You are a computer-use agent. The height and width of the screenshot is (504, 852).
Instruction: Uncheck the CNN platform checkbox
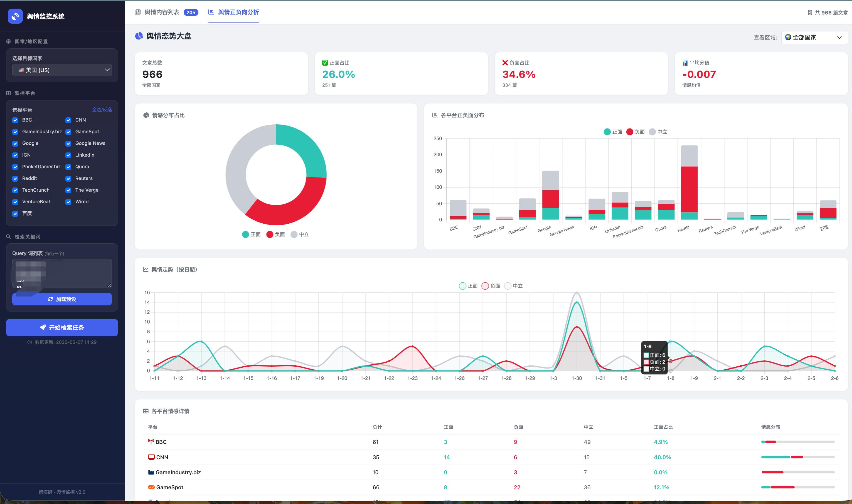[x=68, y=120]
